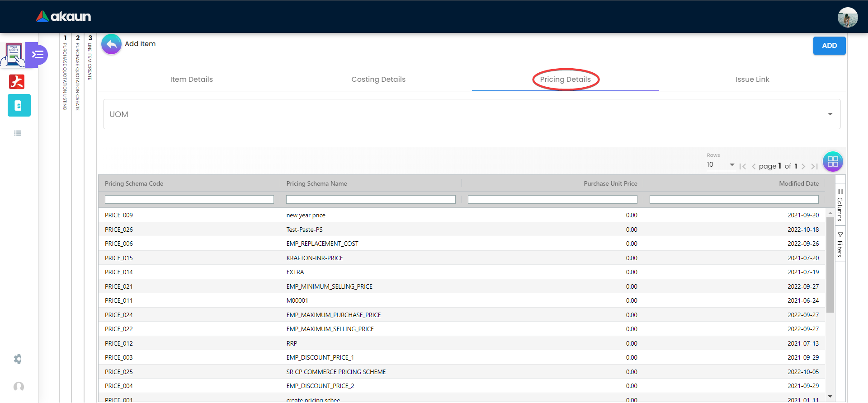Open the Issue Link tab
This screenshot has width=868, height=403.
click(x=752, y=80)
